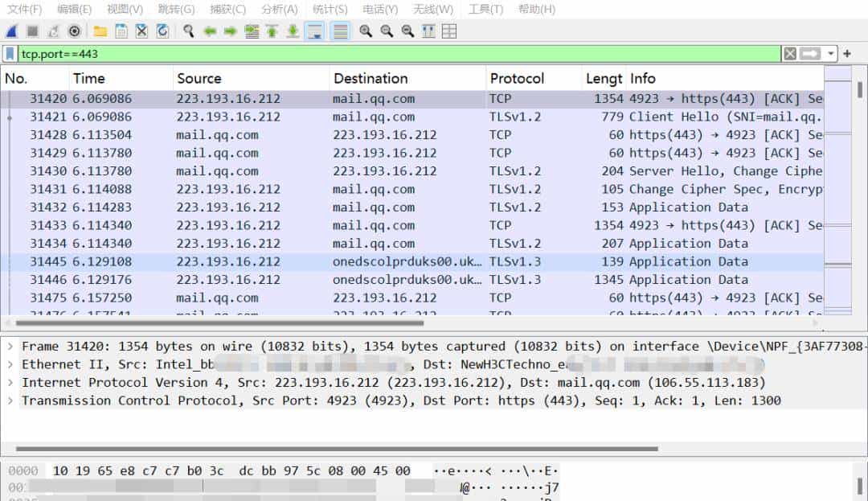Open the 捕获(C) menu

[228, 10]
